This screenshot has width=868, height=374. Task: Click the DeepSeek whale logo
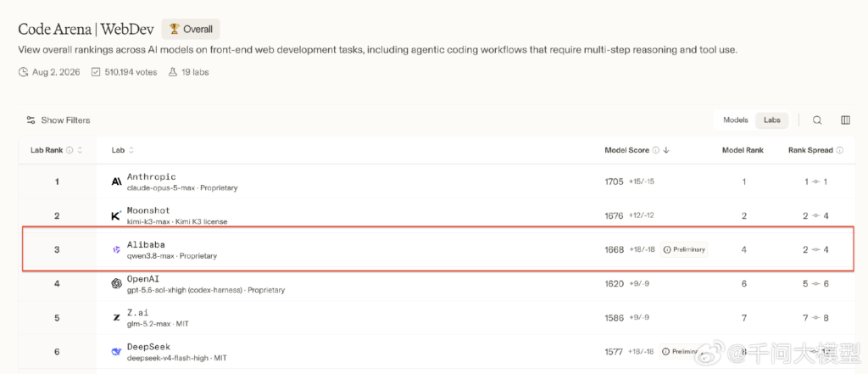click(x=116, y=352)
